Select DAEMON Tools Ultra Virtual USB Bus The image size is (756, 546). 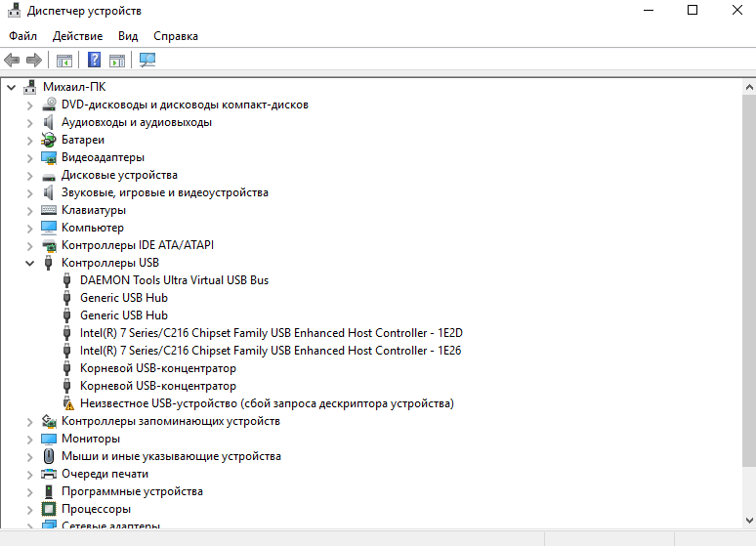[x=174, y=280]
